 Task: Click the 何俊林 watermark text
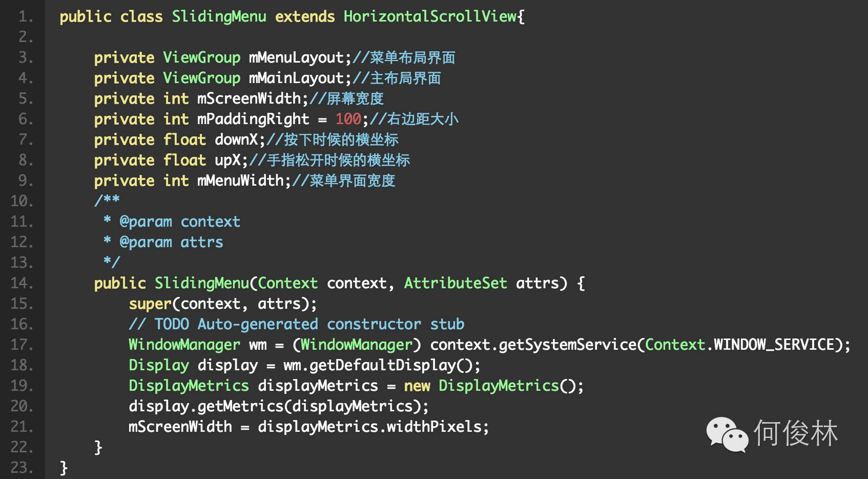coord(795,433)
